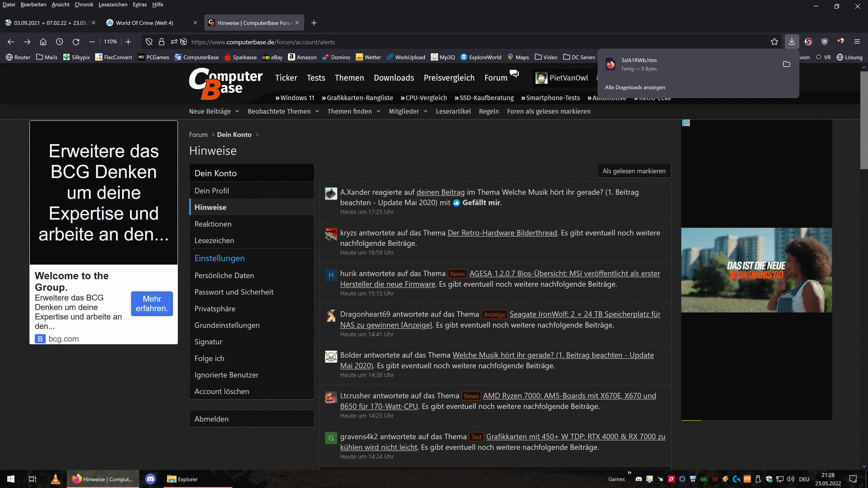
Task: Open the Reaktionen sidebar entry
Action: (251, 224)
